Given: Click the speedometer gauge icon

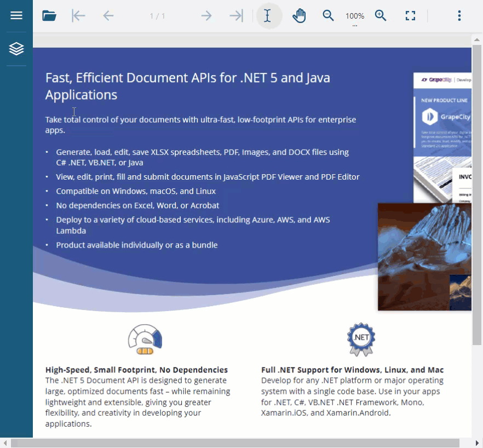Looking at the screenshot, I should pyautogui.click(x=145, y=340).
